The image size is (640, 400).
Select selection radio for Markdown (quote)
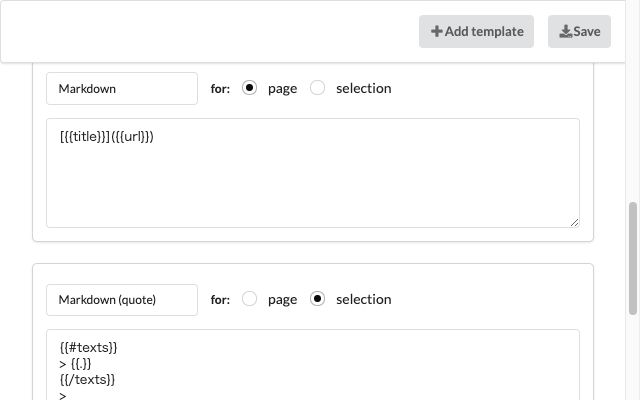(x=318, y=299)
